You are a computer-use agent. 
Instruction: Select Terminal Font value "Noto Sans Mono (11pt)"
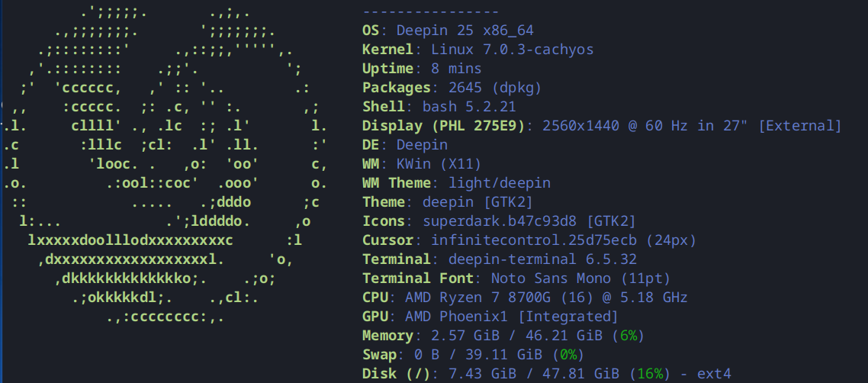tap(580, 278)
